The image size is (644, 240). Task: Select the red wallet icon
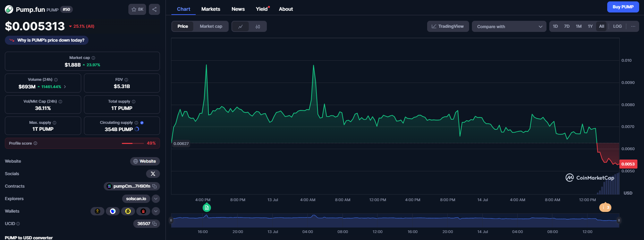pyautogui.click(x=143, y=211)
